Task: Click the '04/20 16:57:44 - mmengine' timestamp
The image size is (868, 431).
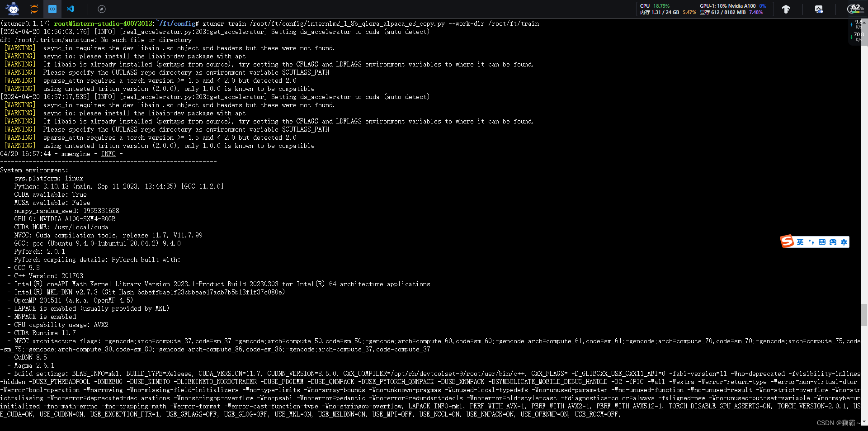Action: pyautogui.click(x=45, y=154)
